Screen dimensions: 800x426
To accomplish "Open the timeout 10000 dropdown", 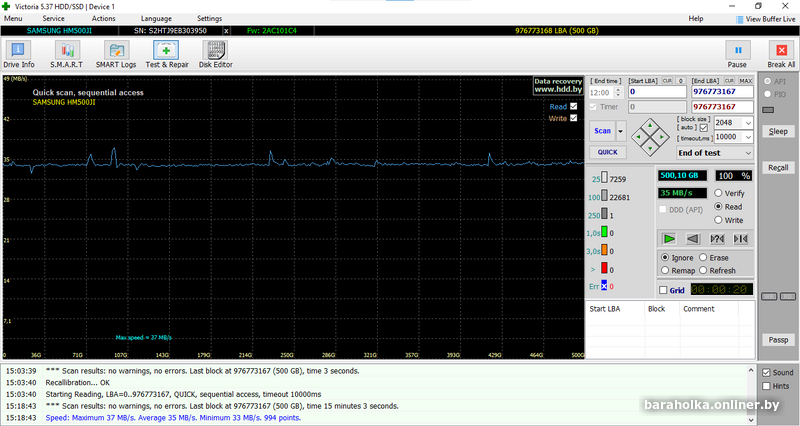I will click(x=748, y=137).
